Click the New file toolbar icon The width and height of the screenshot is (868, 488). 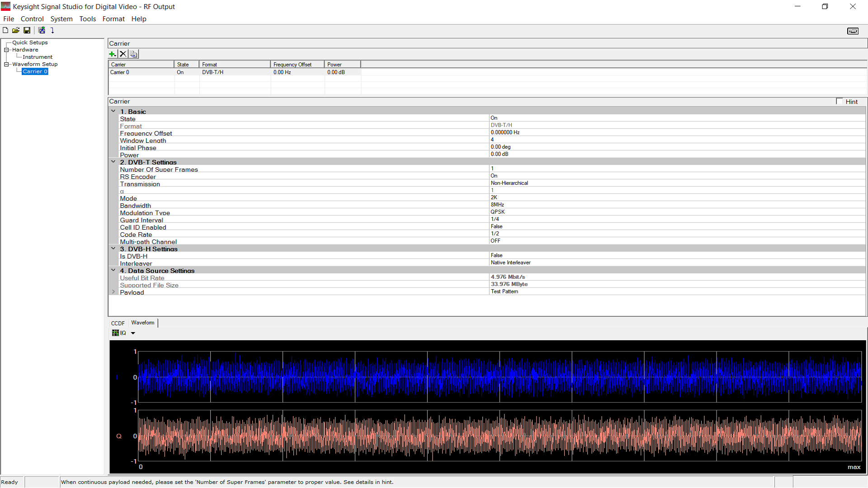5,30
